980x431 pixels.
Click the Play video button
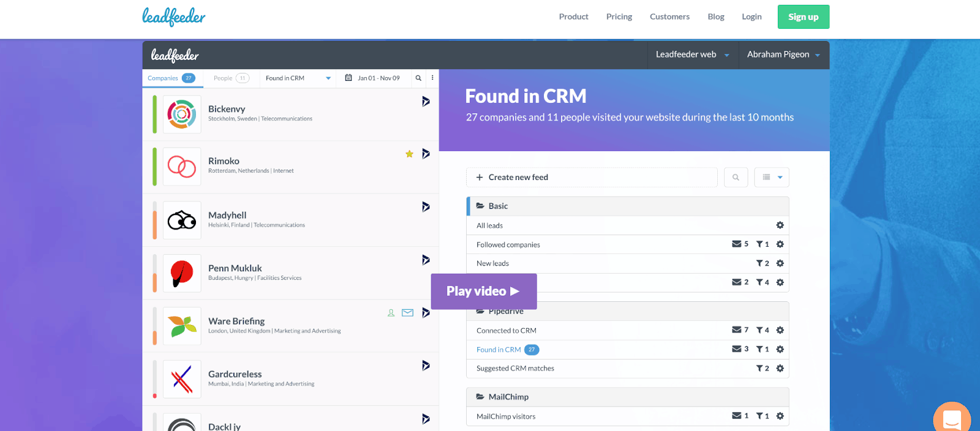484,291
